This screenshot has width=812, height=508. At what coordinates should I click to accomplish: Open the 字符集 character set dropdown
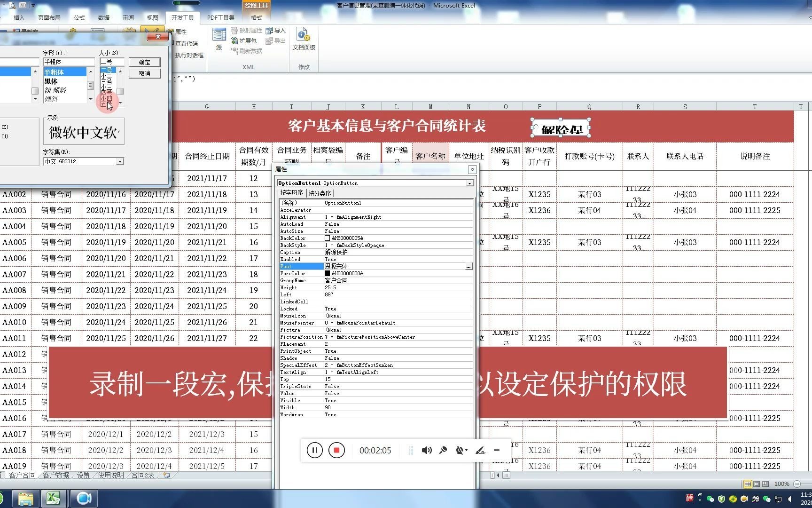point(121,161)
